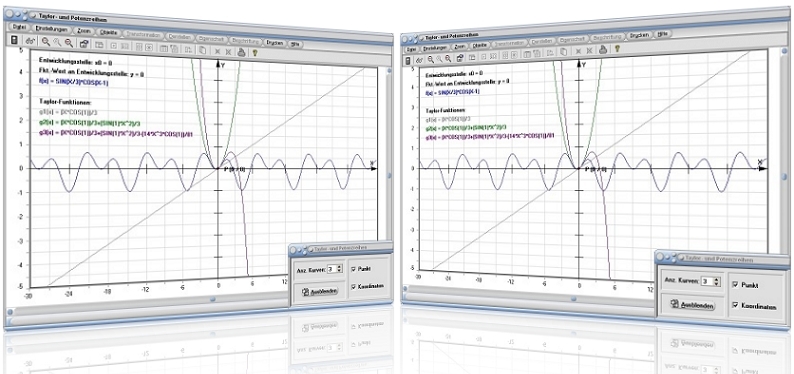This screenshot has height=374, width=794.
Task: Click the horizontal slider handle below the left graph
Action: tap(212, 299)
